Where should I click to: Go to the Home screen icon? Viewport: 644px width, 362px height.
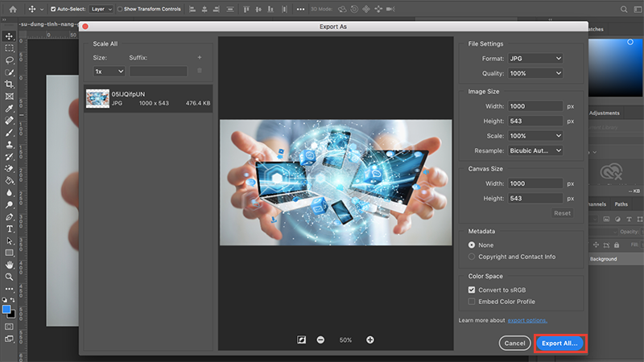13,9
